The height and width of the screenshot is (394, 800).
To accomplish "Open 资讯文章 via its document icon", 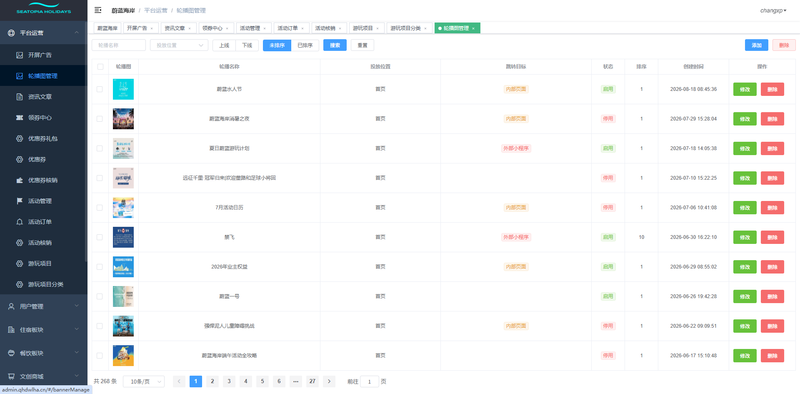I will (19, 96).
